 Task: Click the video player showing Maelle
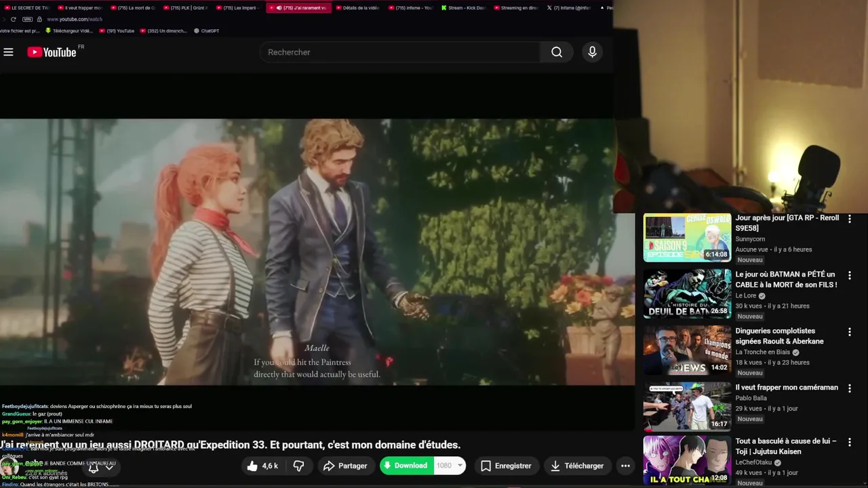click(x=317, y=252)
